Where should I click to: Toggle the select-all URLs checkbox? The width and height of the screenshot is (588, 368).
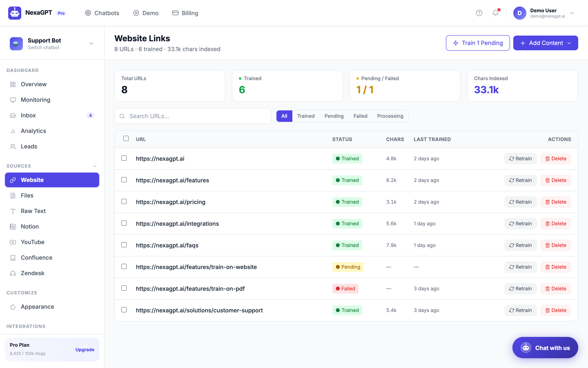pyautogui.click(x=126, y=138)
